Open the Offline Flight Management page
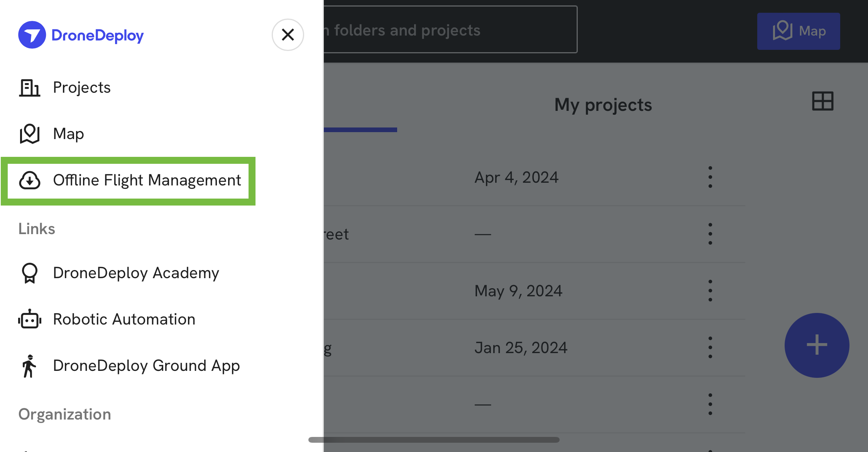 [147, 180]
